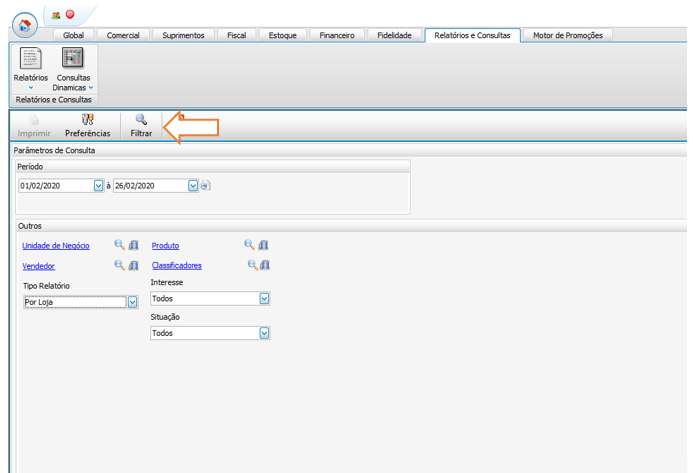Click the Parâmetros de Consulta heading
This screenshot has height=473, width=693.
click(54, 150)
